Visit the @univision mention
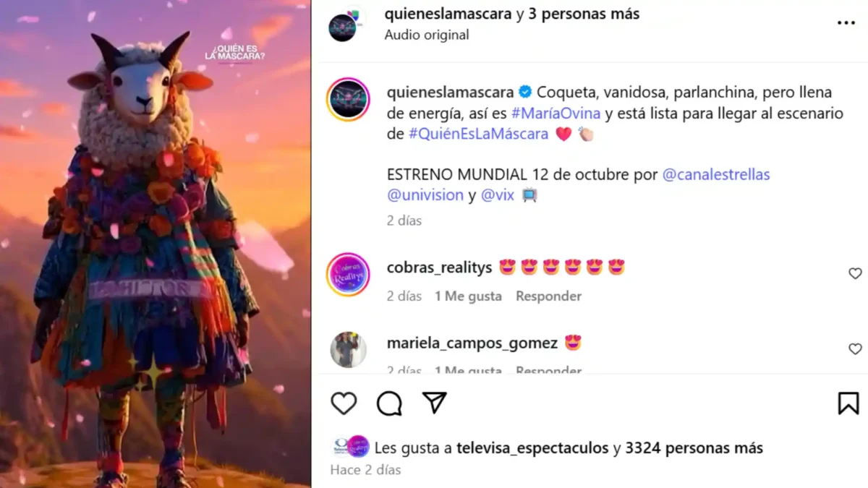 click(425, 195)
